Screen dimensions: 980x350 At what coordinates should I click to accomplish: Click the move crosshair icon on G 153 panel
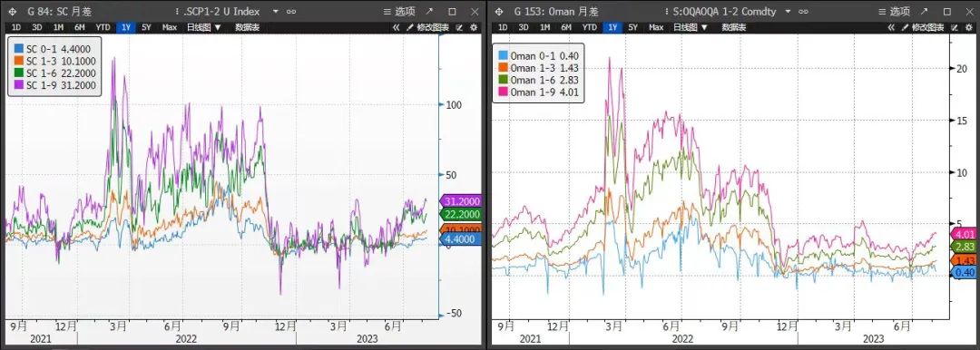(499, 11)
